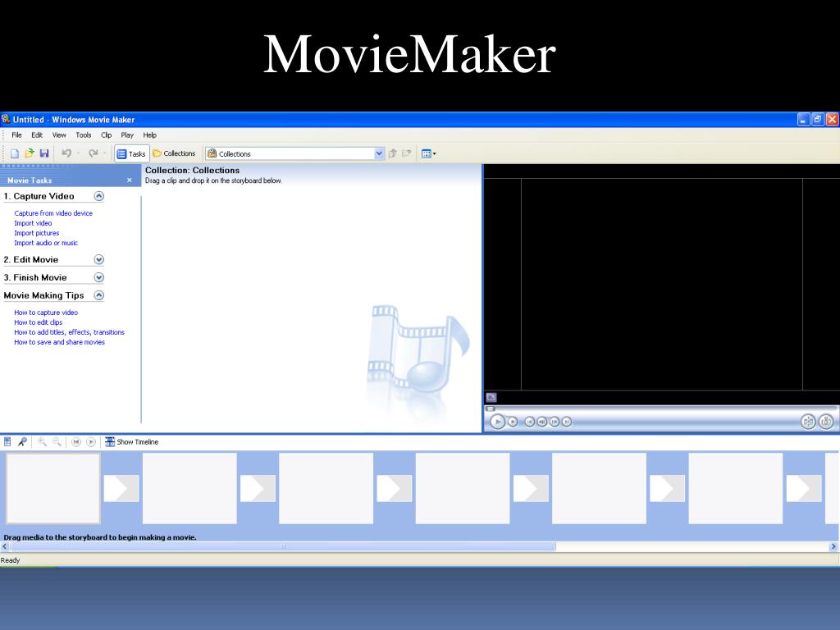
Task: Toggle the Collections pane button
Action: (x=174, y=153)
